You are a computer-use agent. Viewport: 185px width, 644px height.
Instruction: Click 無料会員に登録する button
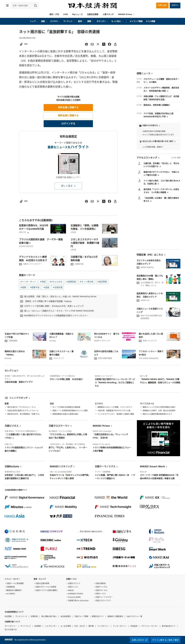coord(68,115)
